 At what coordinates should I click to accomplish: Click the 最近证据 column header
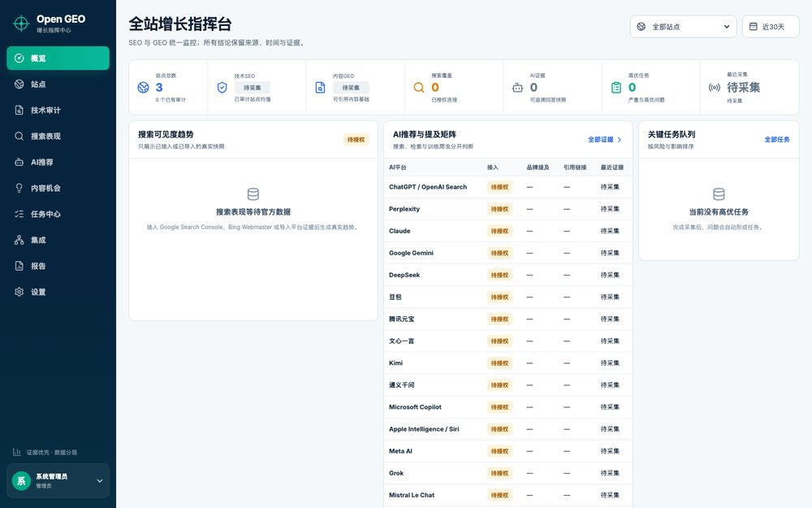[612, 167]
